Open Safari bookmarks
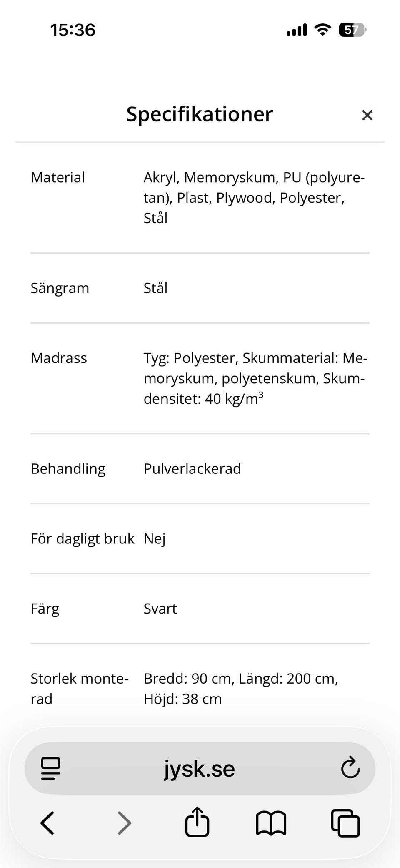 (271, 823)
